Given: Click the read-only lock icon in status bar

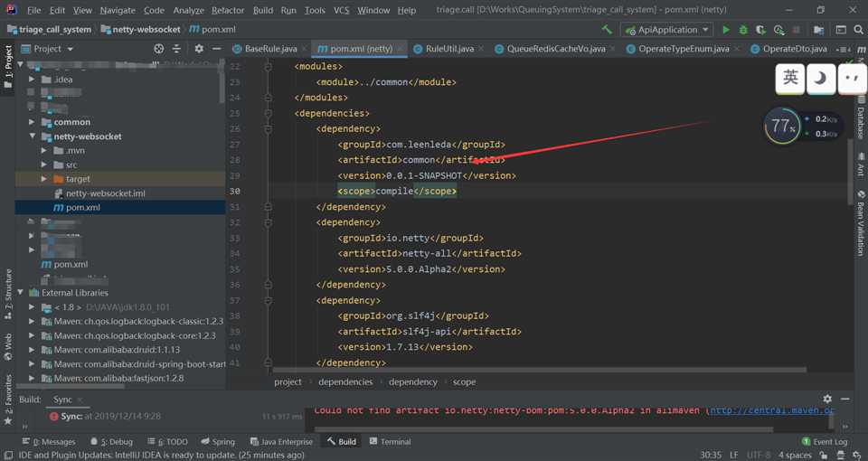Looking at the screenshot, I should click(823, 455).
